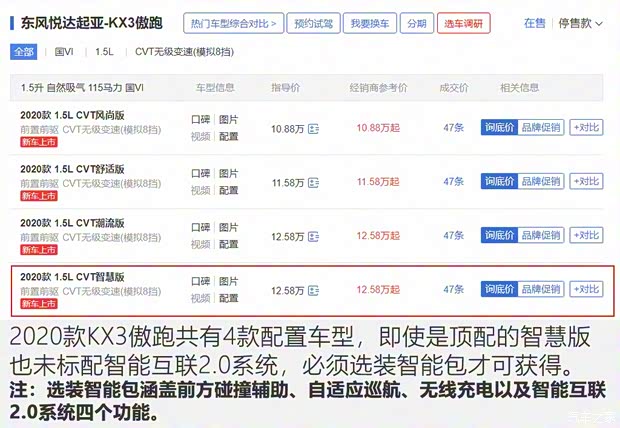Screen dimensions: 620x428
Task: Click 东风悦达起亚-KX3傲跑 series heading
Action: click(x=91, y=23)
